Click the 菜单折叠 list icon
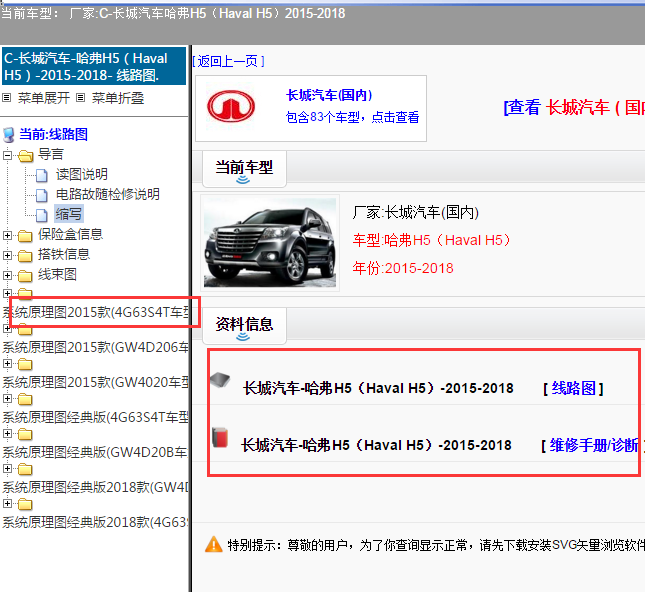Image resolution: width=645 pixels, height=592 pixels. click(x=81, y=98)
